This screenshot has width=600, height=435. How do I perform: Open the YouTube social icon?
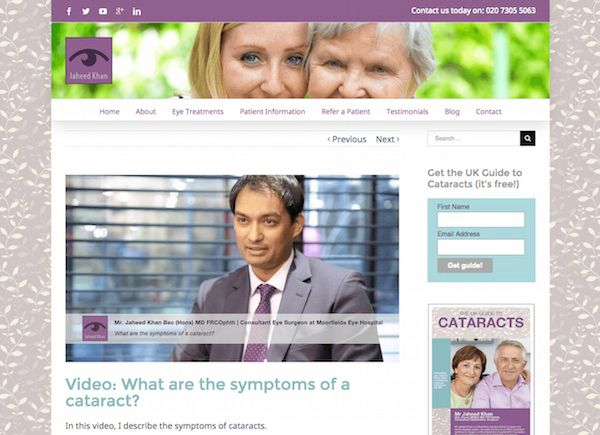point(103,11)
